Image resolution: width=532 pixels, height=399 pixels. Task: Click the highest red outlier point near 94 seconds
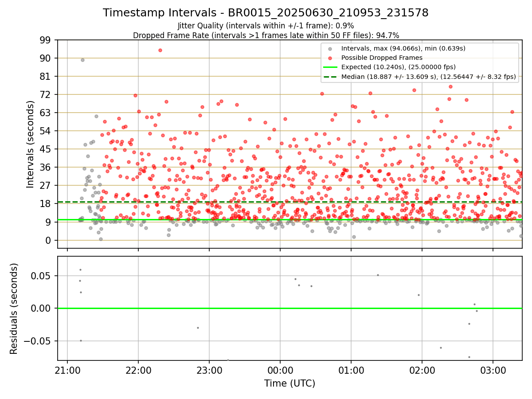coord(160,50)
